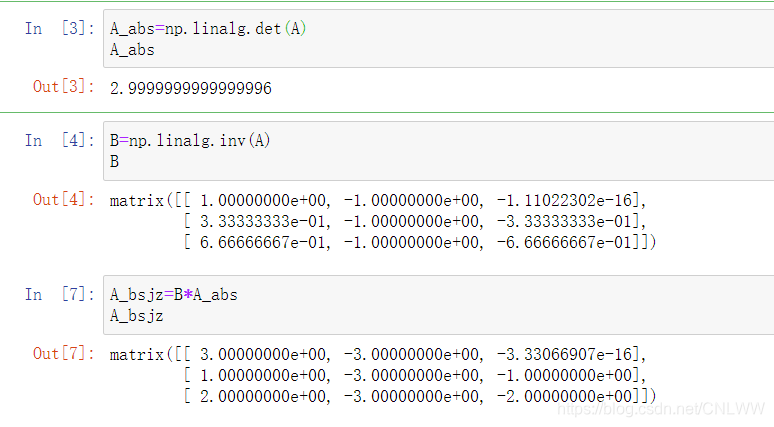This screenshot has width=774, height=427.
Task: Click the value -3.33333333e-01 in Out[4]
Action: point(564,221)
